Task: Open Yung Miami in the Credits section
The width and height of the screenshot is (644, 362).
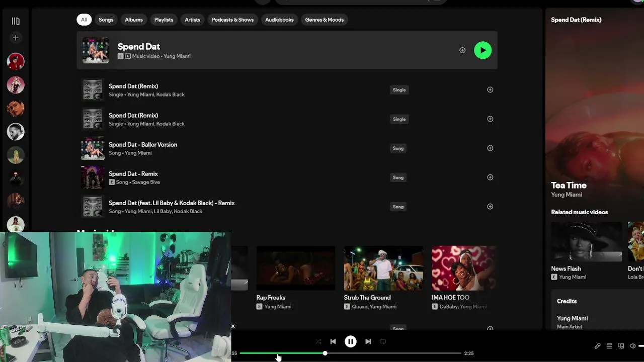Action: pyautogui.click(x=573, y=318)
